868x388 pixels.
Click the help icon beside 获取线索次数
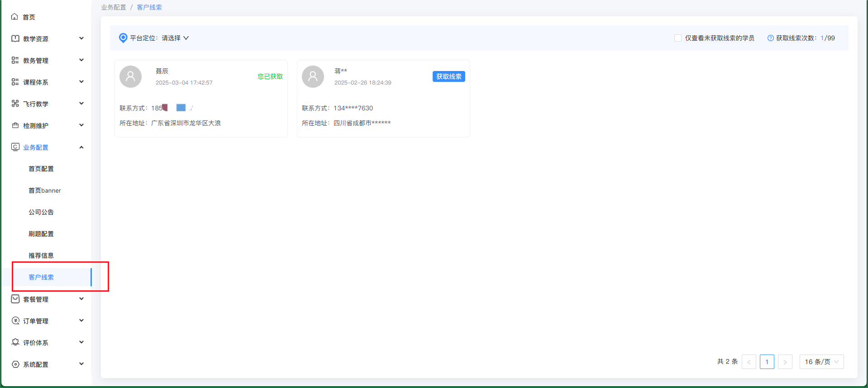[770, 38]
